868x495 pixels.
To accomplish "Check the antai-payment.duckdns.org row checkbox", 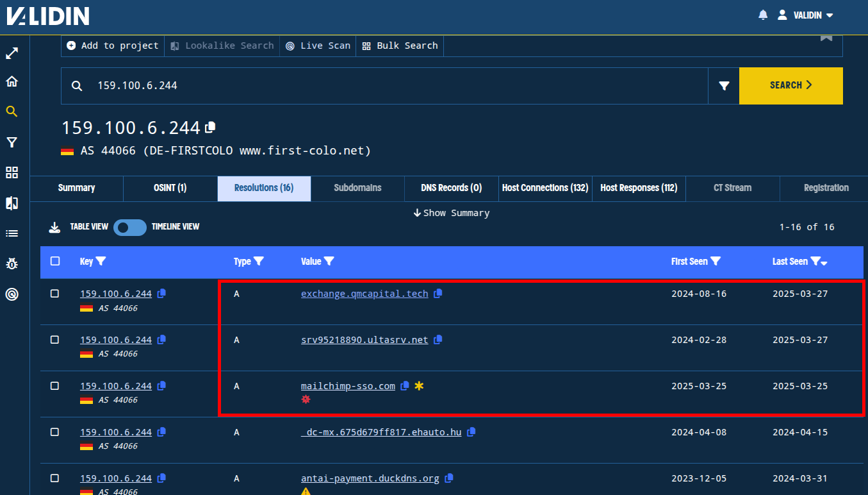I will pos(55,478).
